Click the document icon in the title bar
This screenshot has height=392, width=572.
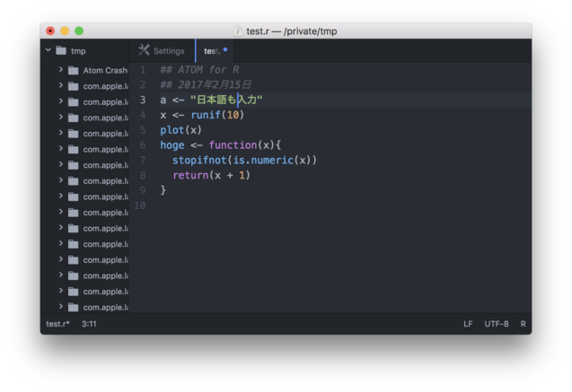coord(238,31)
